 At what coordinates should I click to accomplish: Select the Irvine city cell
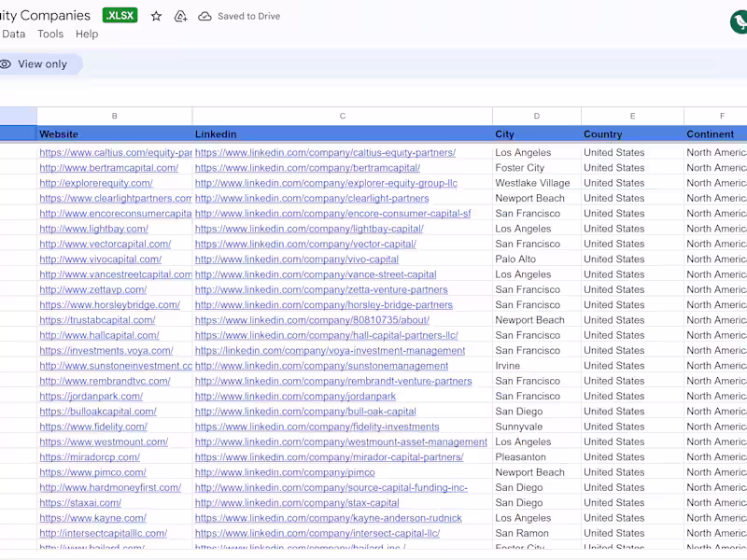(x=536, y=366)
